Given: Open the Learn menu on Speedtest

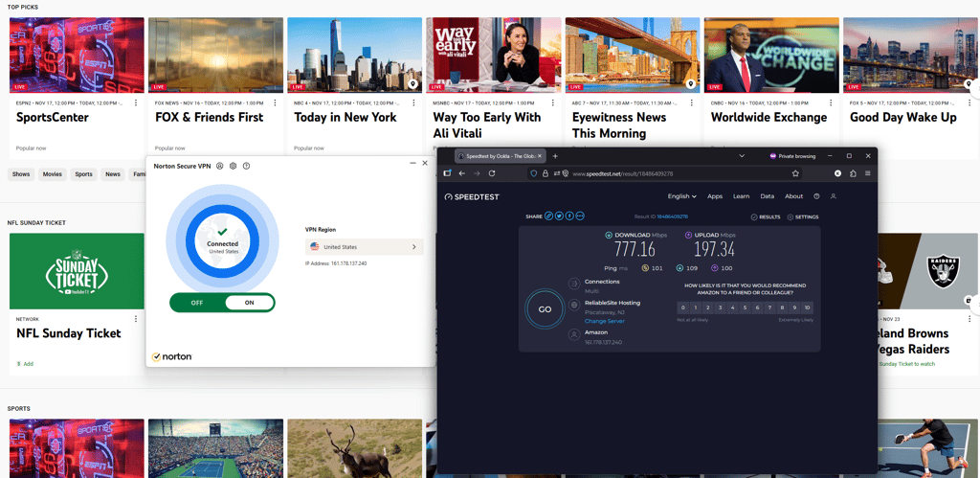Looking at the screenshot, I should [742, 196].
